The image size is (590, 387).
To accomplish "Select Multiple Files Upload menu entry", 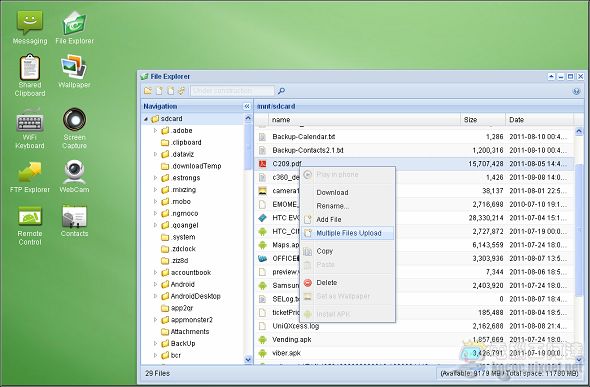I will point(347,233).
